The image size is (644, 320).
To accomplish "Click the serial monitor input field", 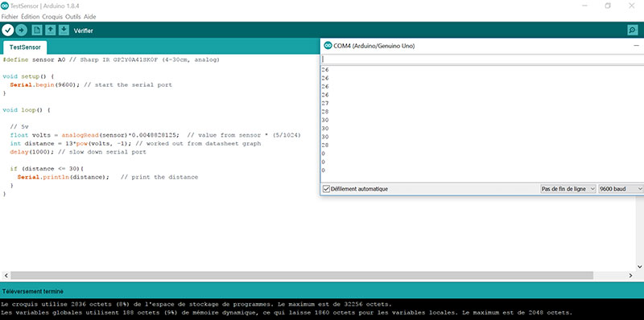I will click(481, 59).
